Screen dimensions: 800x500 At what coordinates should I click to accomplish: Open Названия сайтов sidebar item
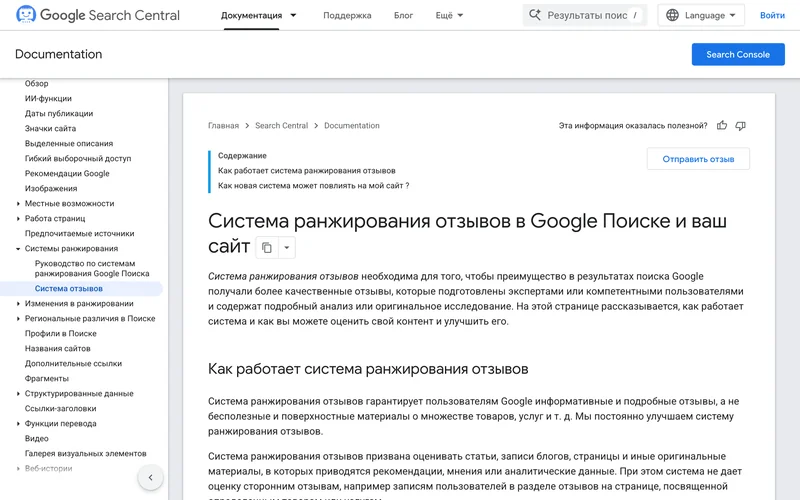(58, 348)
